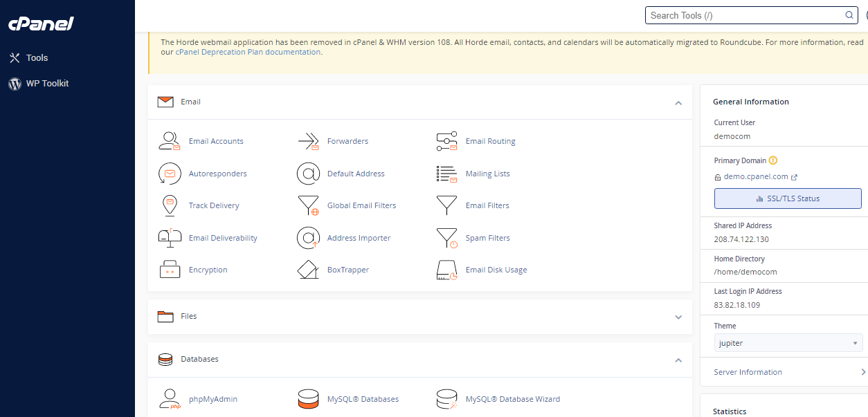Click the SSL/TLS Status button

[788, 198]
